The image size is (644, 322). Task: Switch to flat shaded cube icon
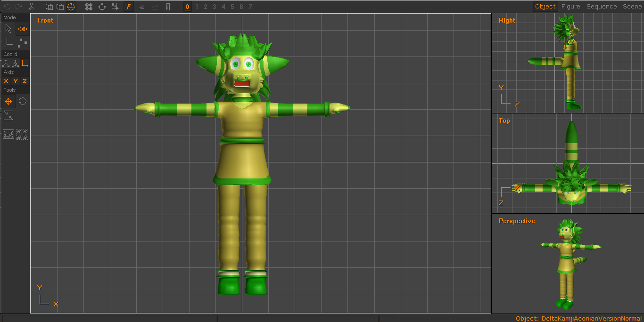click(x=60, y=7)
